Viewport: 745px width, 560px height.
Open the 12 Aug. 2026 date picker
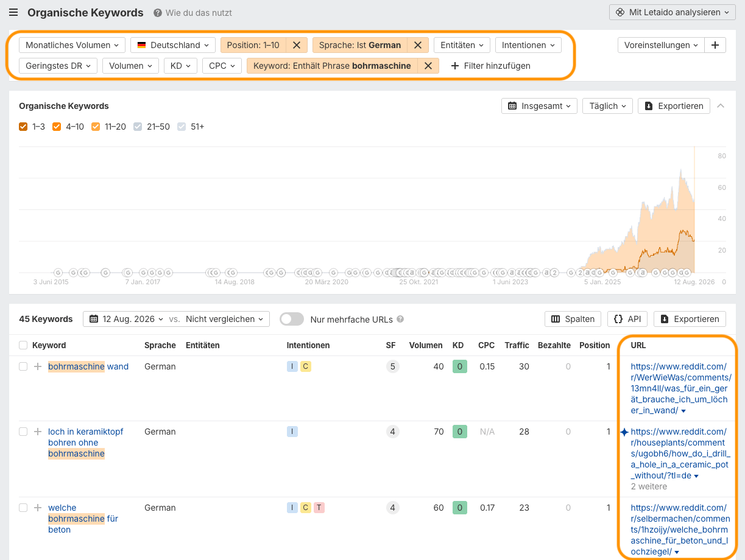[x=126, y=319]
